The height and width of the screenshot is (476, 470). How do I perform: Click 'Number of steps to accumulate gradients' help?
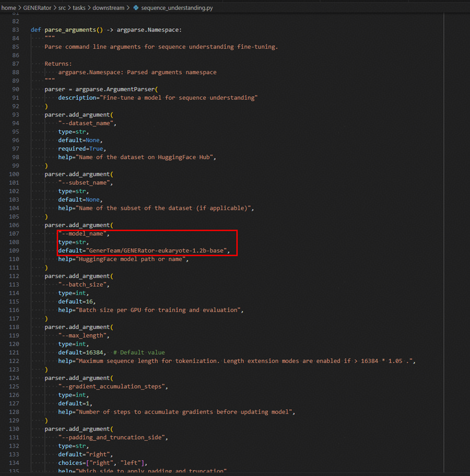click(x=184, y=412)
